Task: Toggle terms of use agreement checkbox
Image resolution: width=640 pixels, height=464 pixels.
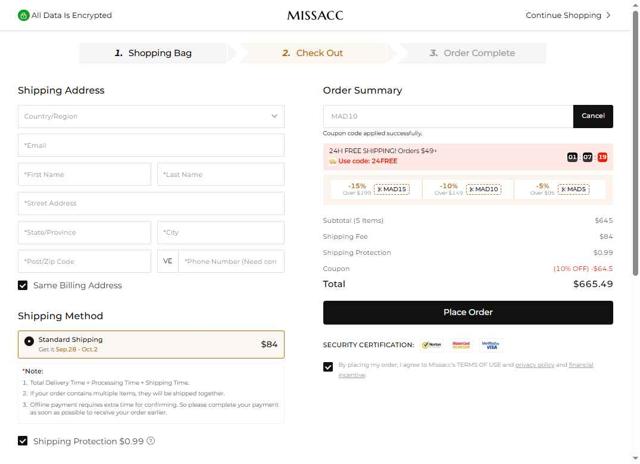Action: coord(328,366)
